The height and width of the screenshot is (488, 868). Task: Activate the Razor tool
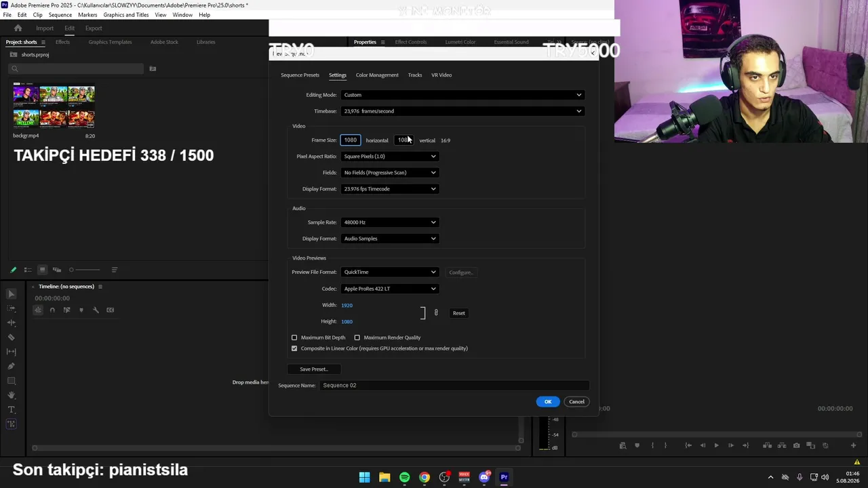(x=12, y=338)
